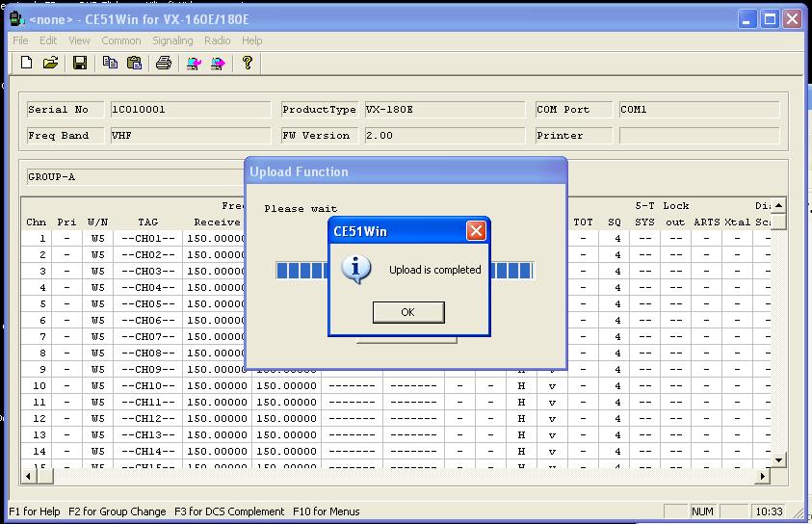The width and height of the screenshot is (812, 524).
Task: Open the File menu
Action: (20, 40)
